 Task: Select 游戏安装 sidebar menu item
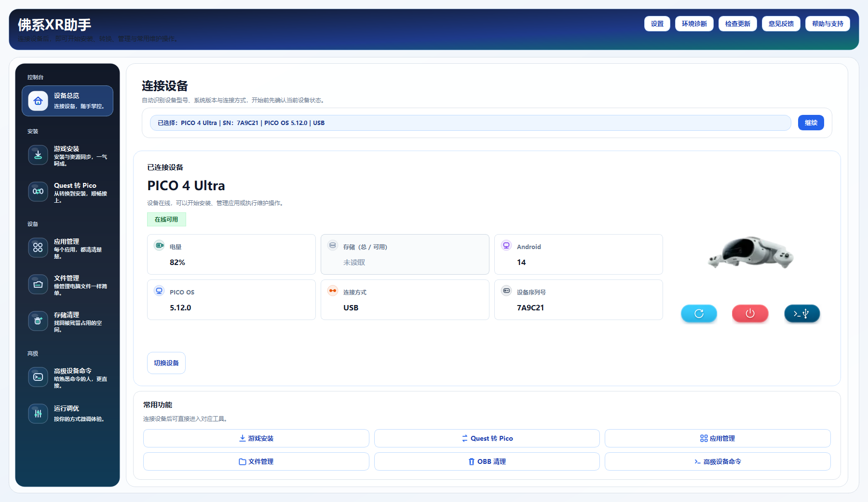(x=68, y=155)
